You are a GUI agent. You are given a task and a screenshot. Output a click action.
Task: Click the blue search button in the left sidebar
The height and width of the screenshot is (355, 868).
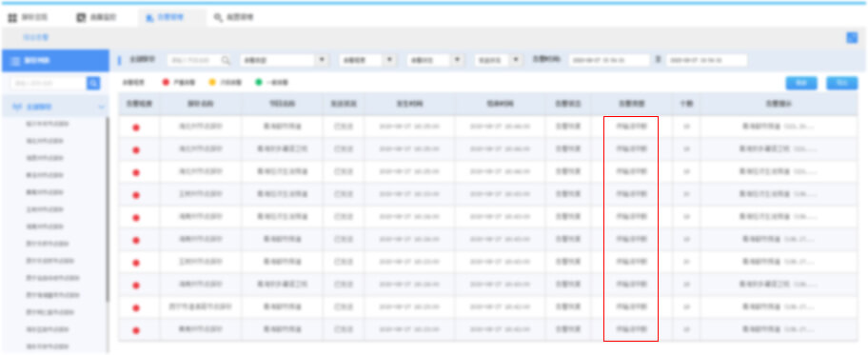coord(93,83)
